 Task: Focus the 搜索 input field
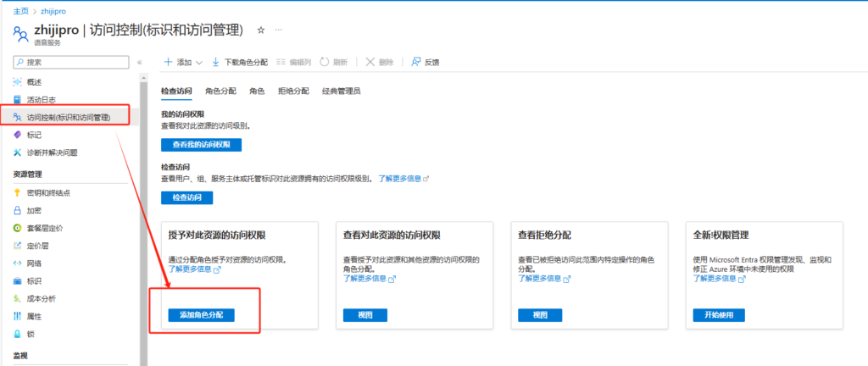pyautogui.click(x=71, y=63)
